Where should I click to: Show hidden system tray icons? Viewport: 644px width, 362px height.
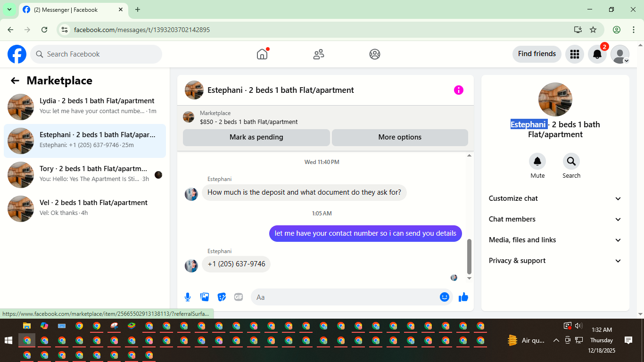tap(556, 340)
